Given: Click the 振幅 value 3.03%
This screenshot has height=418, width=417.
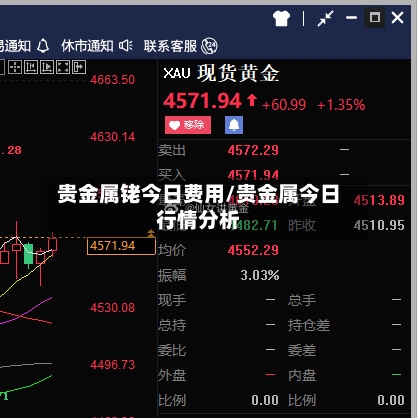Looking at the screenshot, I should click(260, 275).
